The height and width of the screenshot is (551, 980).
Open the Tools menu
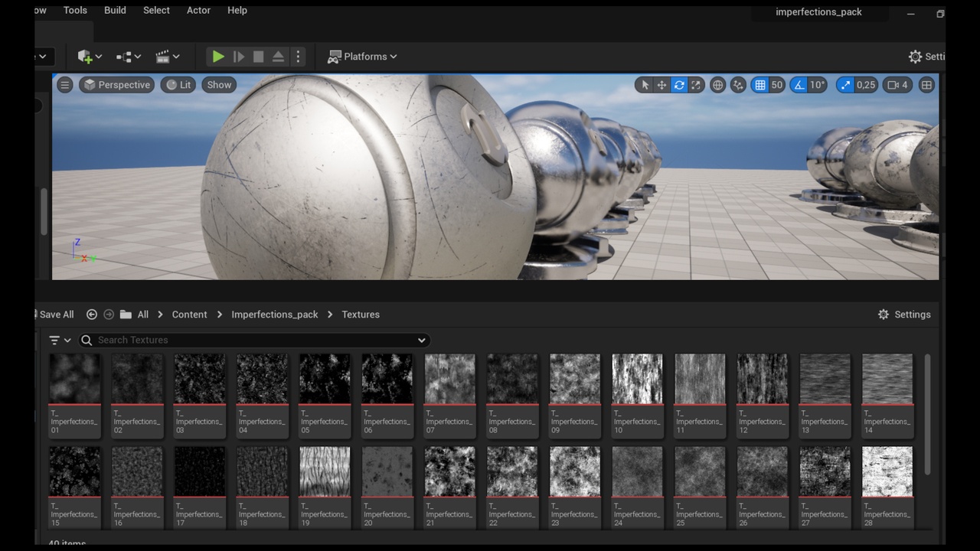coord(75,10)
